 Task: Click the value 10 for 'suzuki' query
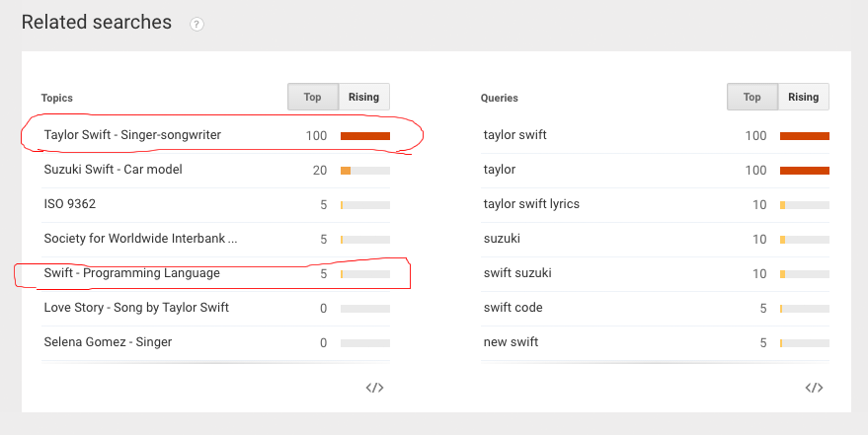click(759, 240)
